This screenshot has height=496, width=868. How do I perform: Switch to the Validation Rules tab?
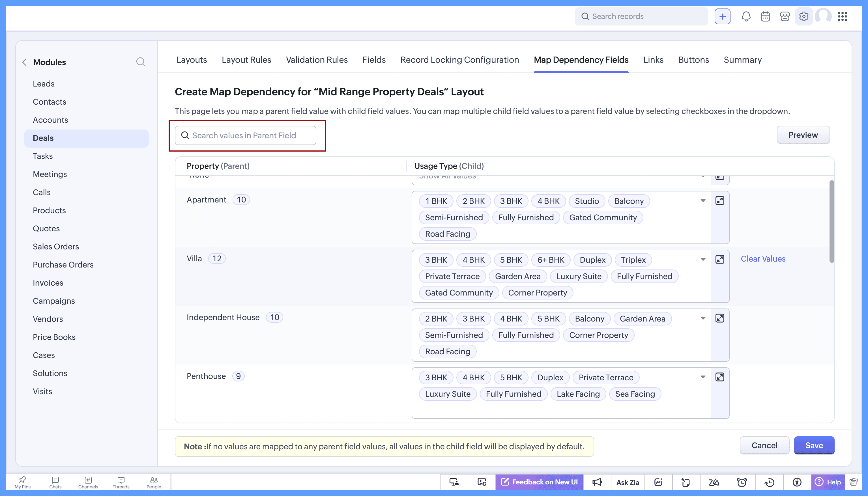317,60
